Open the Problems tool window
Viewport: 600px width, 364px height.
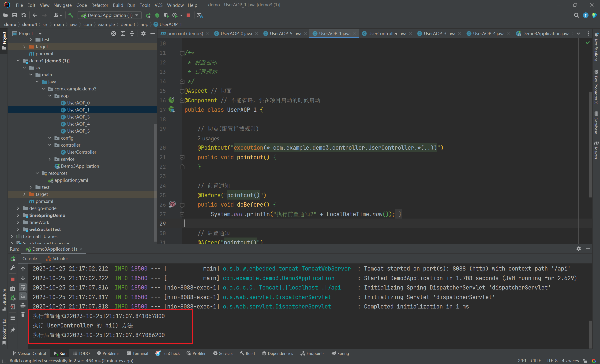point(108,353)
